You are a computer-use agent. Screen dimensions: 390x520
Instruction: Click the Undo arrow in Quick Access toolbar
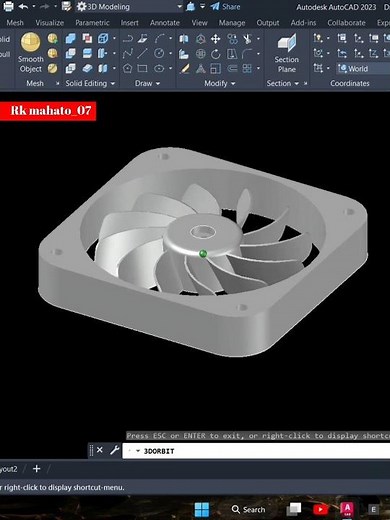tap(23, 6)
